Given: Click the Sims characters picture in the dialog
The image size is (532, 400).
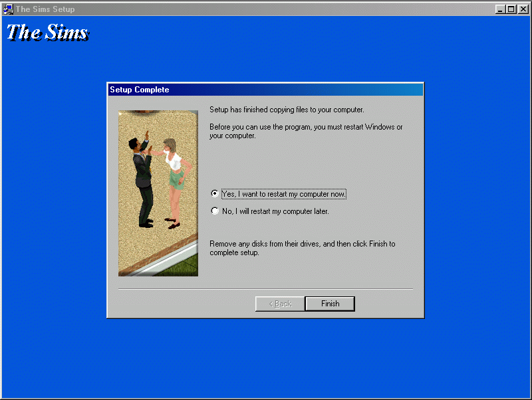Looking at the screenshot, I should coord(158,193).
